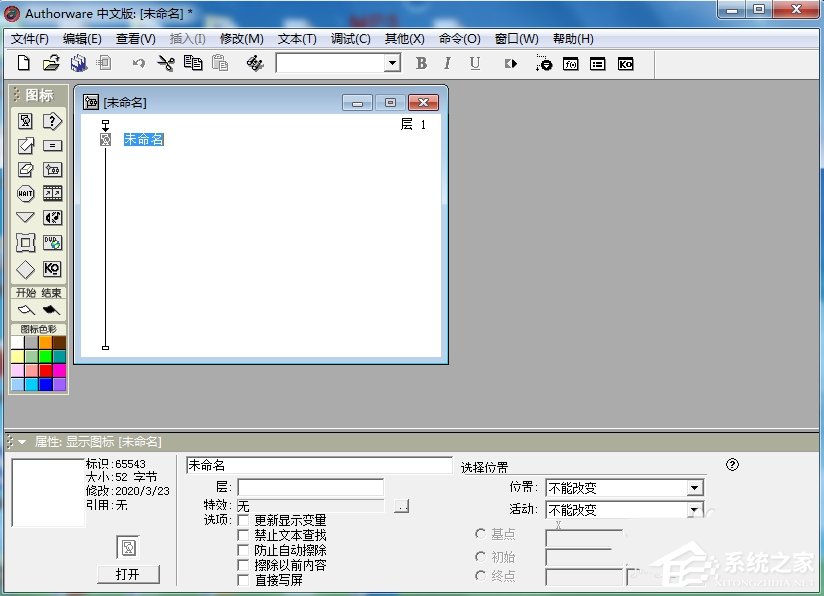
Task: Click the 打开 button
Action: [x=128, y=574]
